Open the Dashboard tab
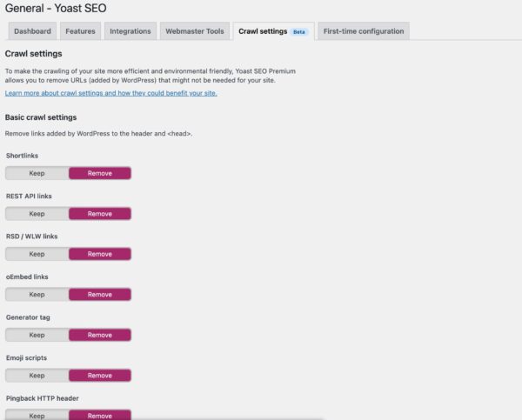Screen dimensions: 522x420 [x=32, y=31]
